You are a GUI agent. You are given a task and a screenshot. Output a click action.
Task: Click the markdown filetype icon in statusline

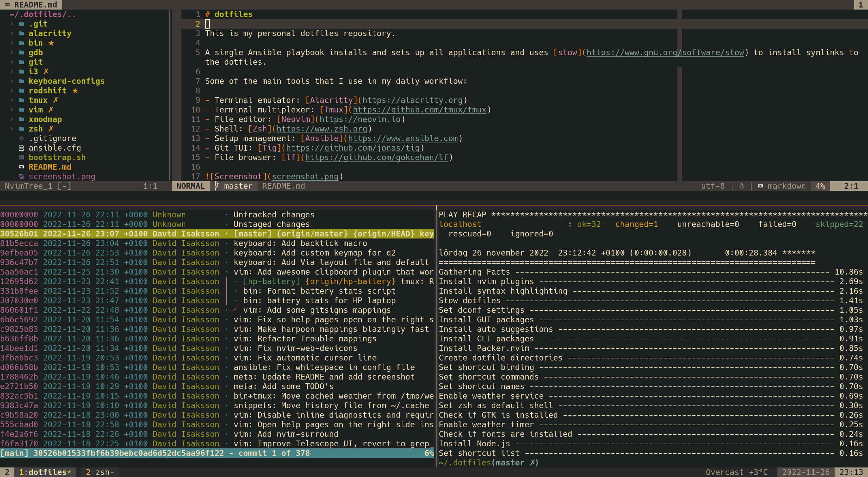[x=761, y=186]
